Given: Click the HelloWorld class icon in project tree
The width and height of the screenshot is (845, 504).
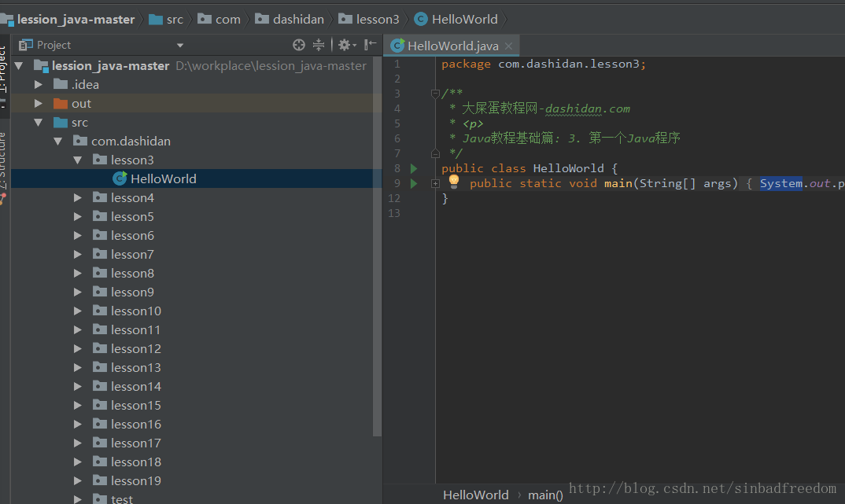Looking at the screenshot, I should click(120, 178).
